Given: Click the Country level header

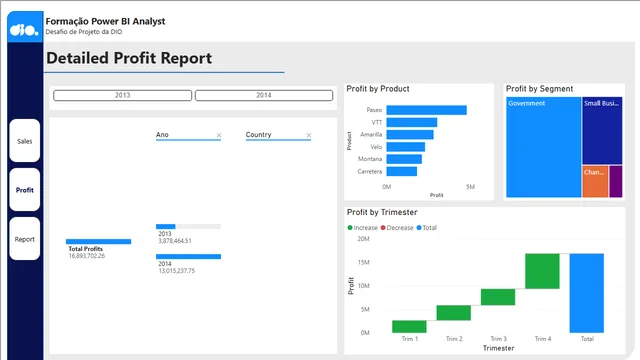Looking at the screenshot, I should pyautogui.click(x=258, y=135).
